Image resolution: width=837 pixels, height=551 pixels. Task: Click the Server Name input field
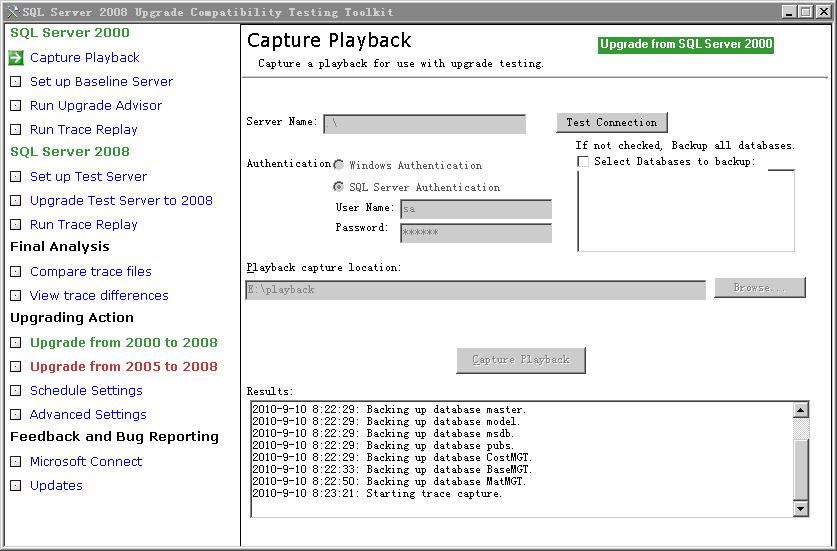tap(424, 124)
